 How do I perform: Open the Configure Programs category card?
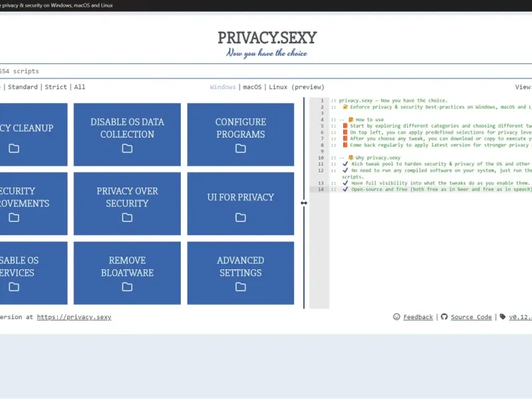241,135
